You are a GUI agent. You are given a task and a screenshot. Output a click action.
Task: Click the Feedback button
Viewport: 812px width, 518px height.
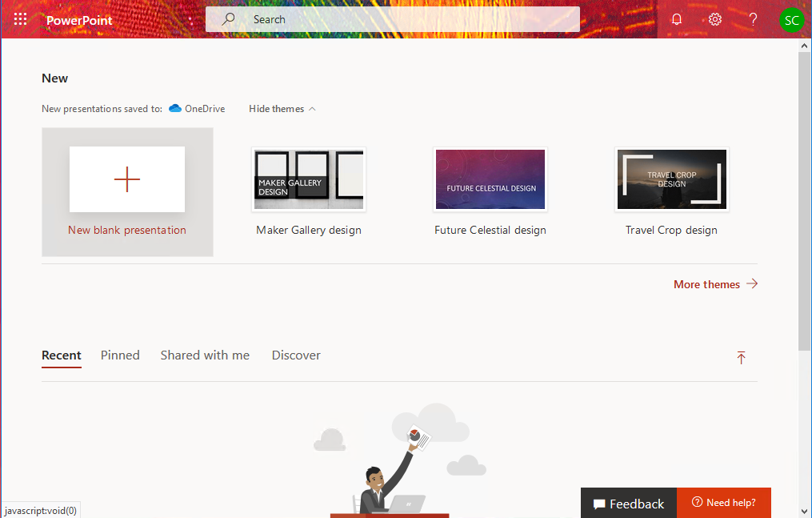[x=629, y=503]
